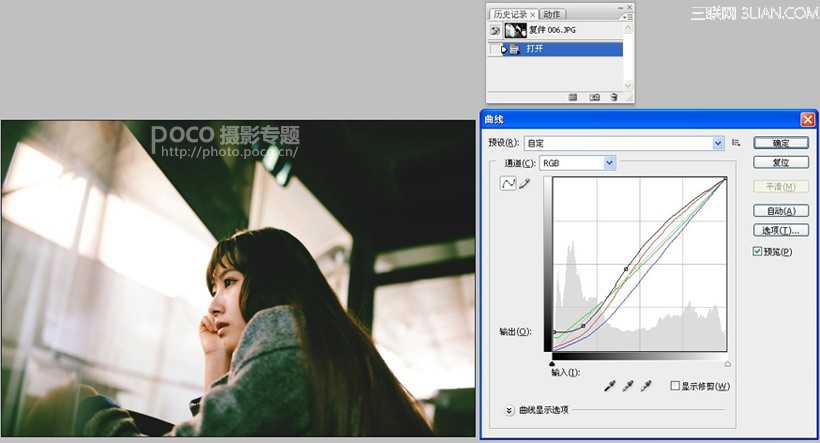Expand 曲线显示选项 curve display options
820x443 pixels.
pos(509,410)
